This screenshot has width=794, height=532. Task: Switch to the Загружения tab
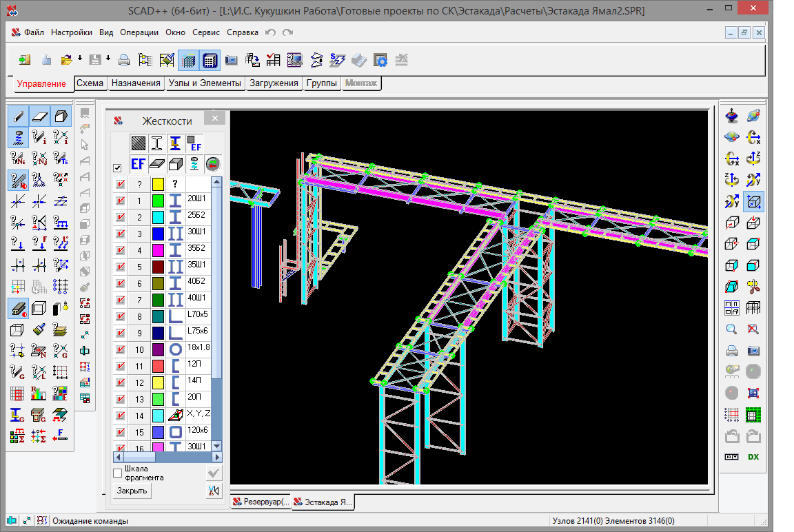point(274,83)
